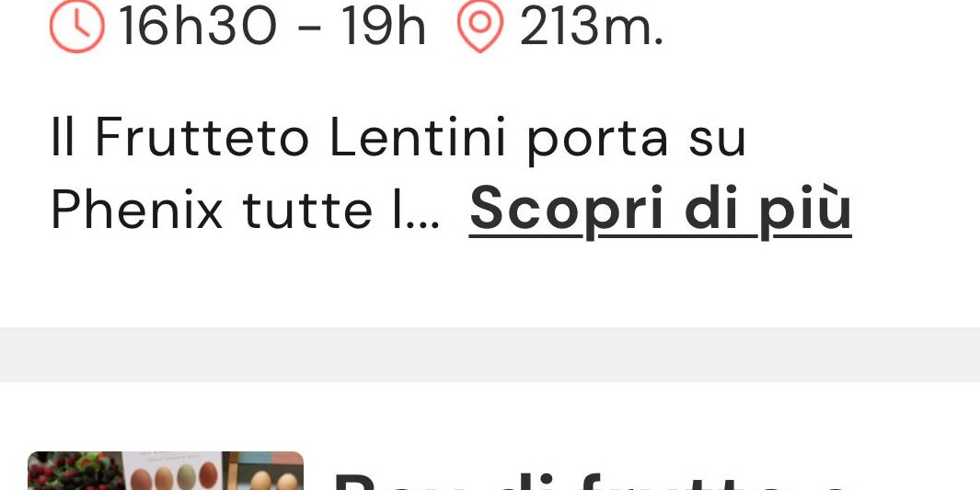Tap the colored egg chart in thumbnail
Viewport: 980px width, 490px height.
click(172, 472)
